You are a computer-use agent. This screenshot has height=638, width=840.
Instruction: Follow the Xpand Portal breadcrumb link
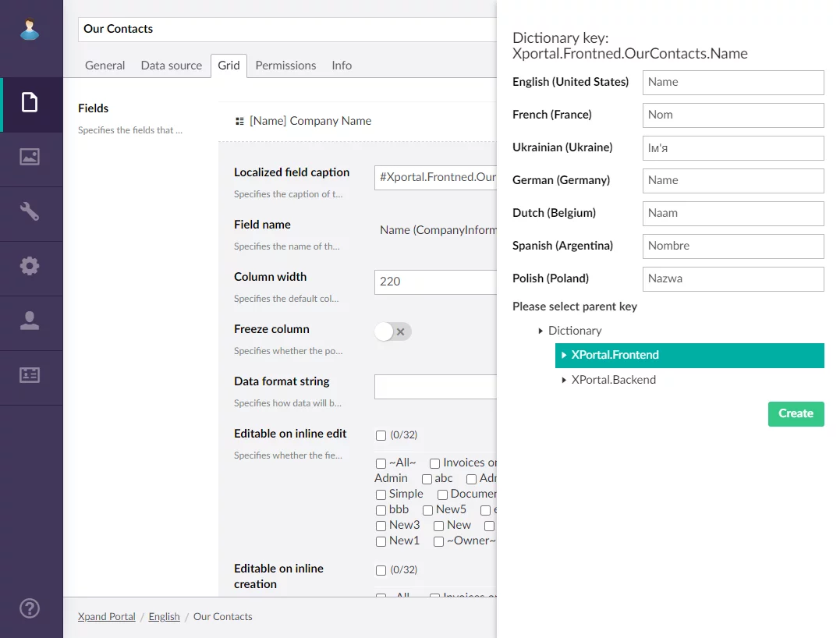pos(107,617)
